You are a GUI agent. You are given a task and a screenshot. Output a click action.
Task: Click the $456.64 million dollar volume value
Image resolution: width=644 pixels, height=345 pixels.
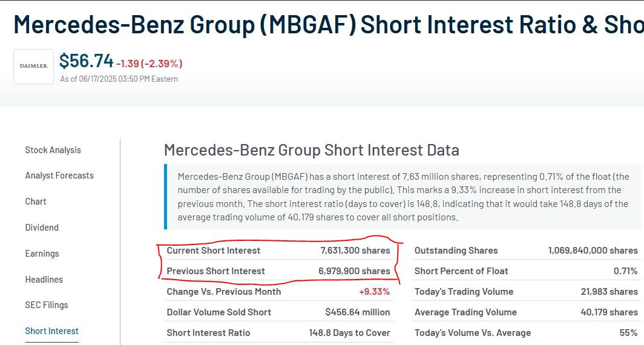pos(357,312)
